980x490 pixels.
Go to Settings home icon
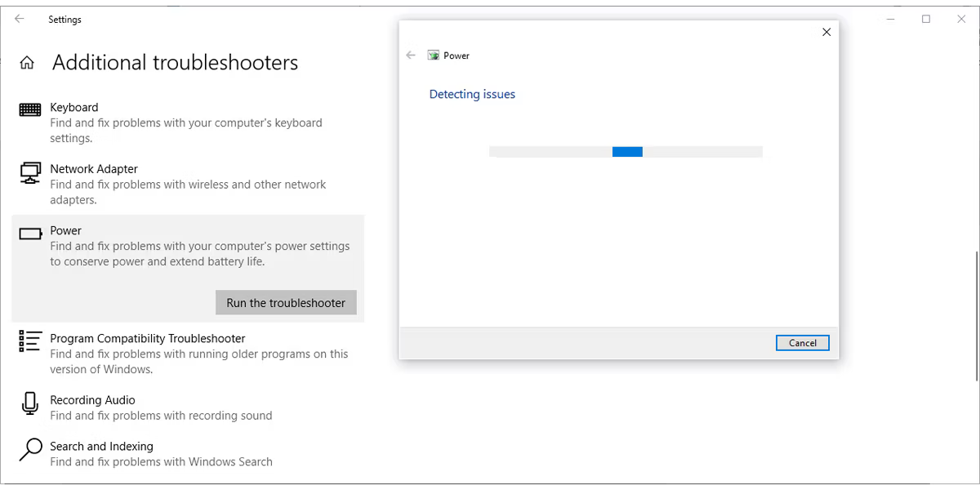click(x=27, y=63)
